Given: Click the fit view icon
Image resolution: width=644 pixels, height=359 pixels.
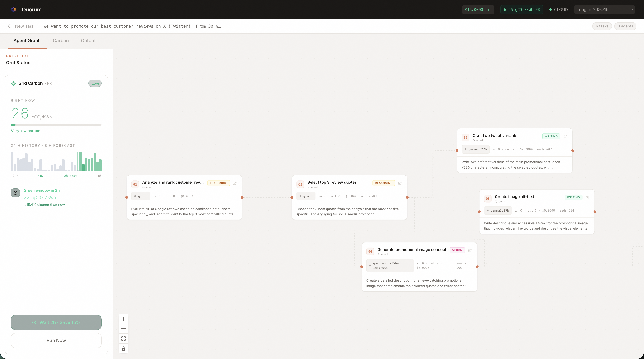Looking at the screenshot, I should point(123,338).
